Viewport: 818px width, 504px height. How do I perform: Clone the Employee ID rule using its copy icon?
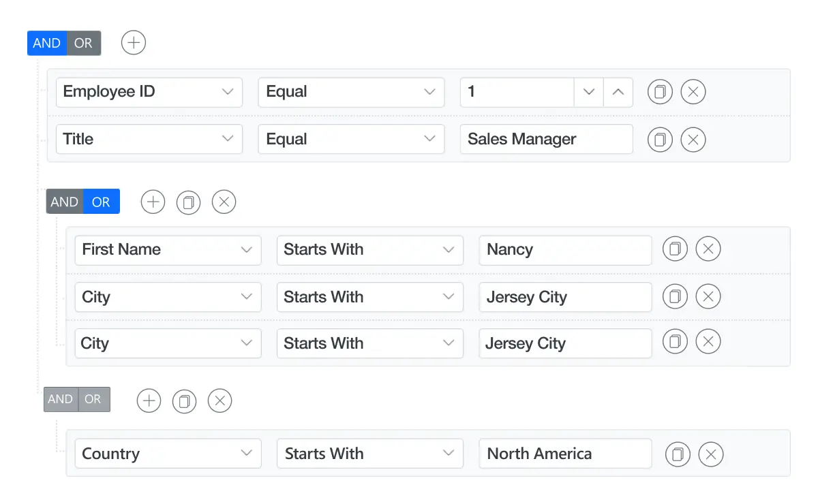[660, 91]
